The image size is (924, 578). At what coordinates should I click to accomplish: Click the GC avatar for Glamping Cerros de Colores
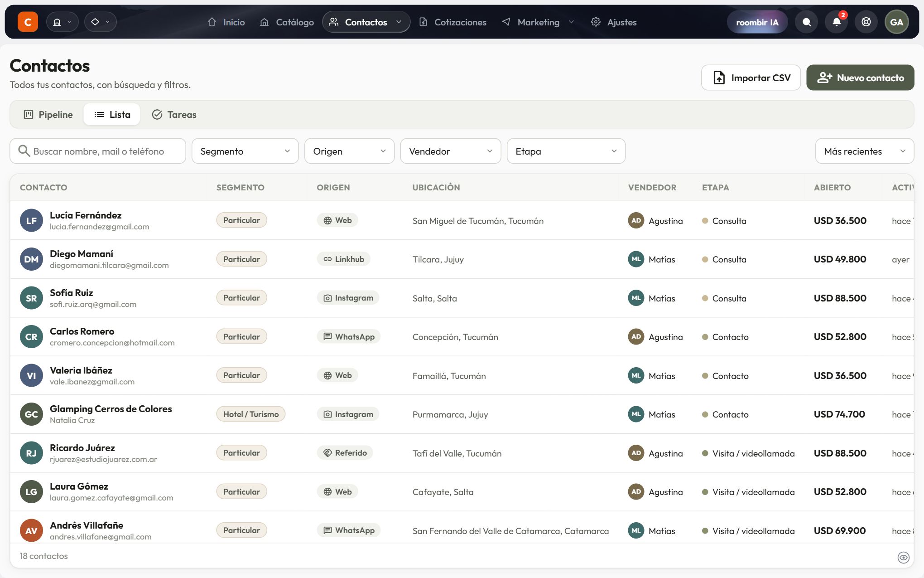coord(31,414)
